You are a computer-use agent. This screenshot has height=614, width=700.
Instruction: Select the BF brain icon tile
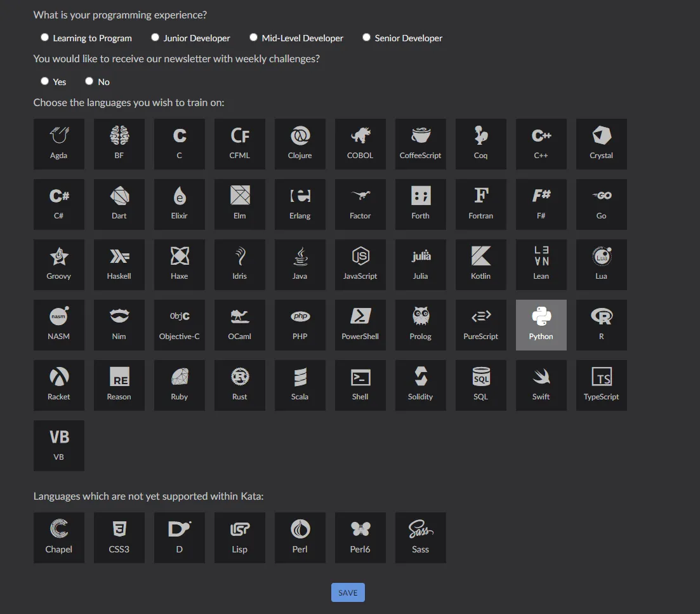119,144
